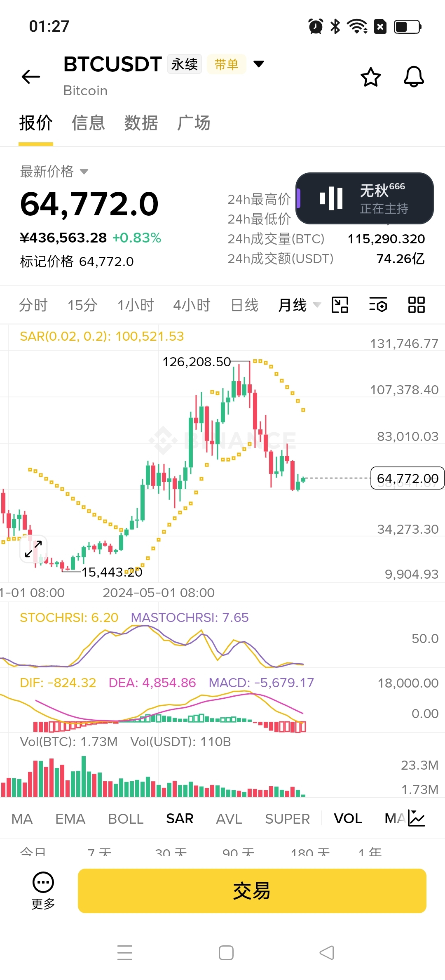The width and height of the screenshot is (445, 980).
Task: Select 日线 chart interval
Action: tap(245, 305)
